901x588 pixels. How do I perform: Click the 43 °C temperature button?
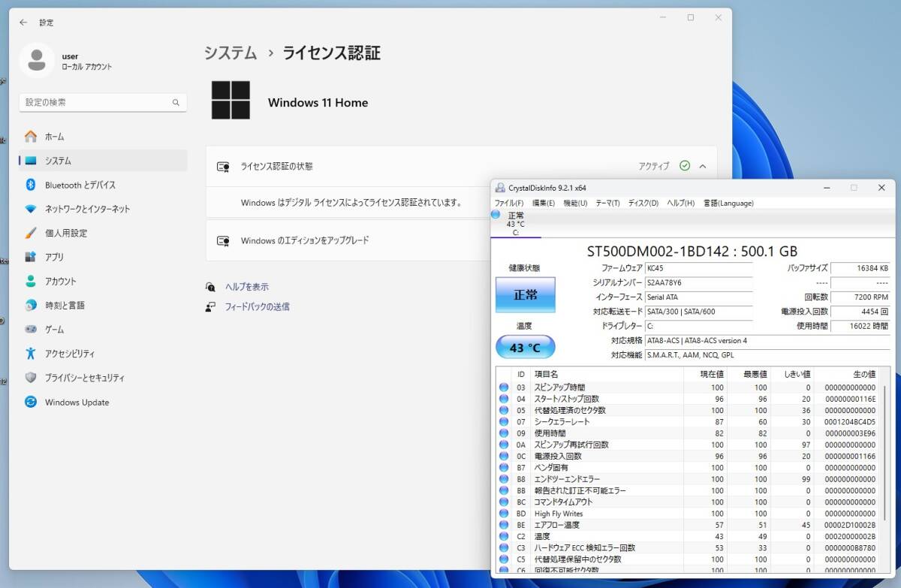tap(525, 348)
